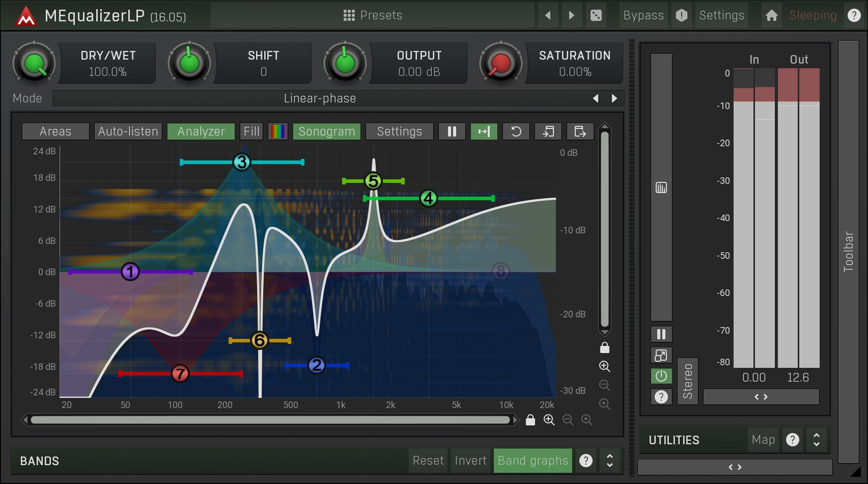Load the previous preset arrow
This screenshot has height=484, width=868.
pos(548,15)
